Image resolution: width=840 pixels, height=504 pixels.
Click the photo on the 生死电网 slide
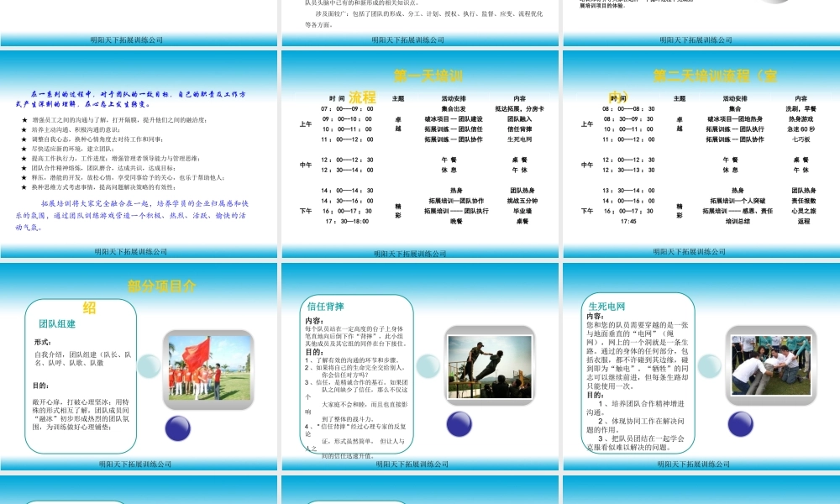(771, 365)
